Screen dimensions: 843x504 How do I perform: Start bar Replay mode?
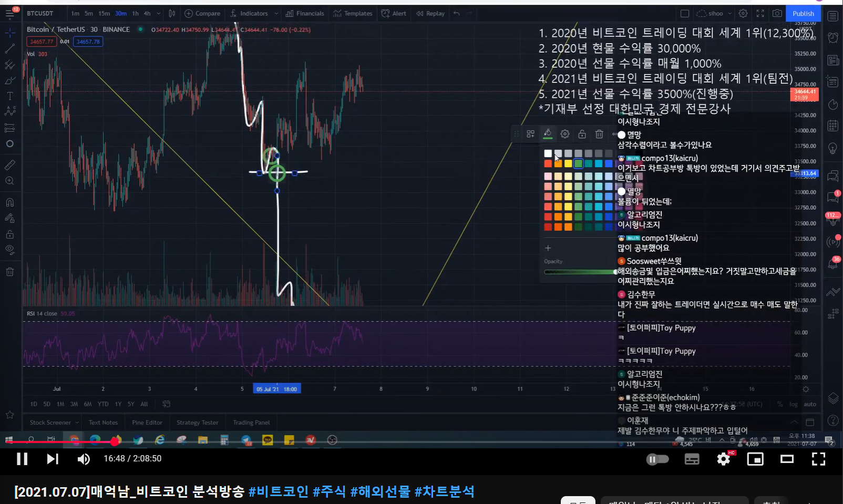click(430, 13)
